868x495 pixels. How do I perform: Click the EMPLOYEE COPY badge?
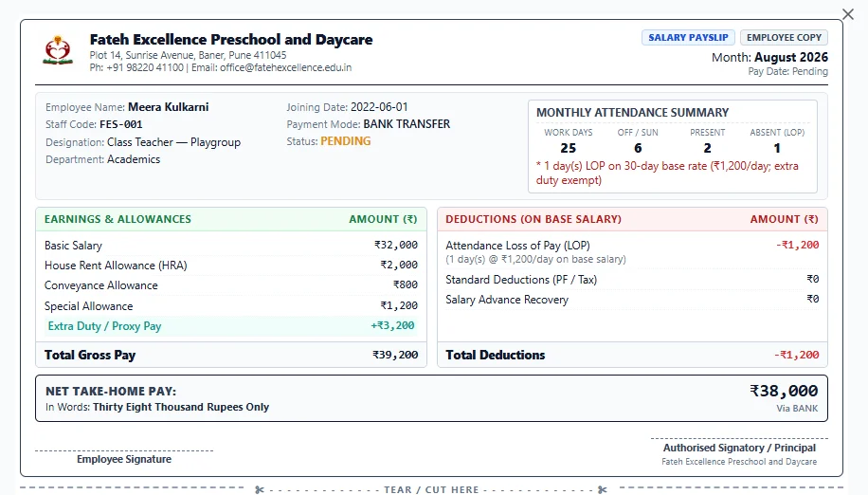click(x=784, y=38)
